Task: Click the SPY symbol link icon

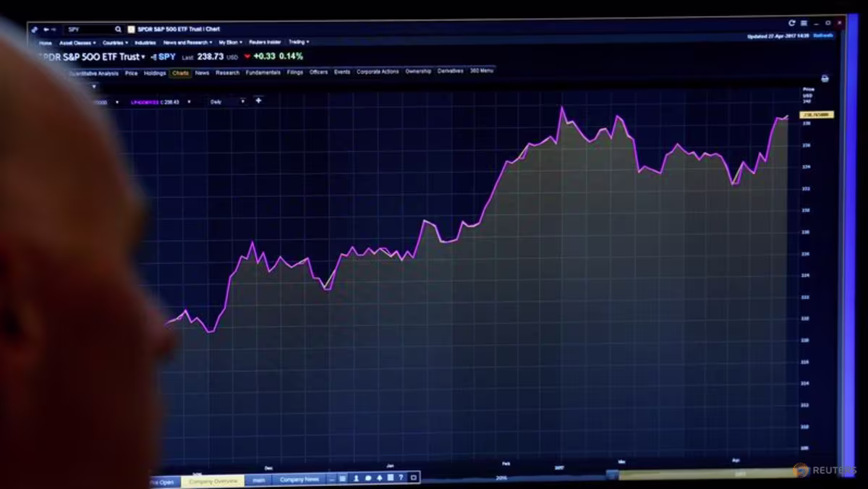Action: [154, 56]
